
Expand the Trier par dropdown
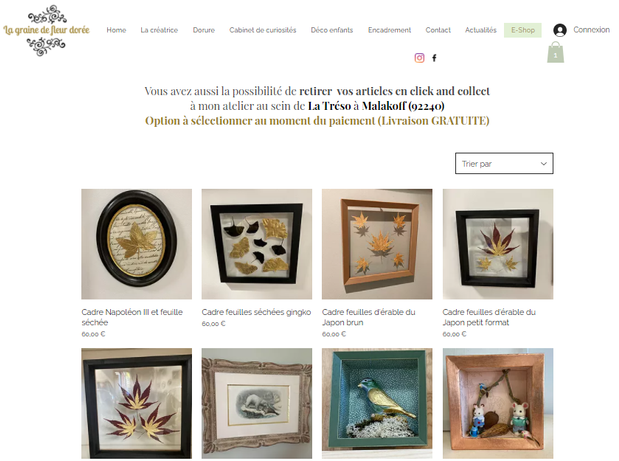tap(504, 163)
